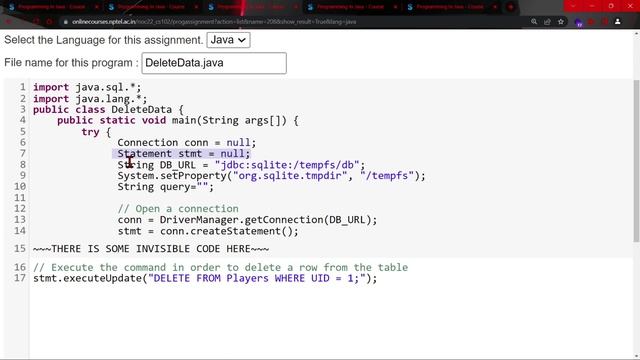
Task: Click the browser zoom magnifier icon
Action: [x=534, y=22]
